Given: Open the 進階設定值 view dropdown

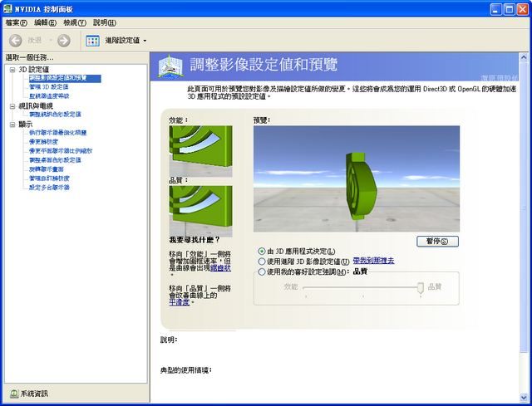Looking at the screenshot, I should click(x=145, y=41).
